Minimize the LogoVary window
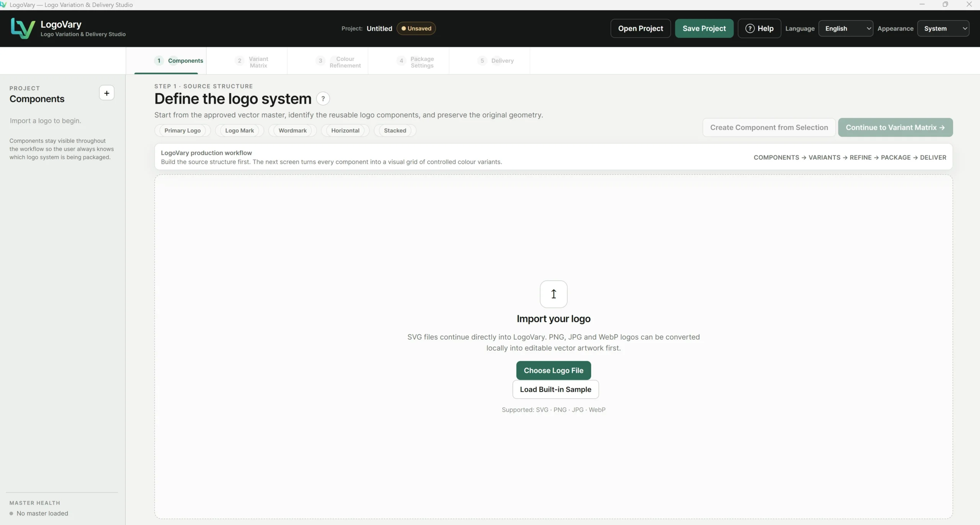 pos(922,5)
